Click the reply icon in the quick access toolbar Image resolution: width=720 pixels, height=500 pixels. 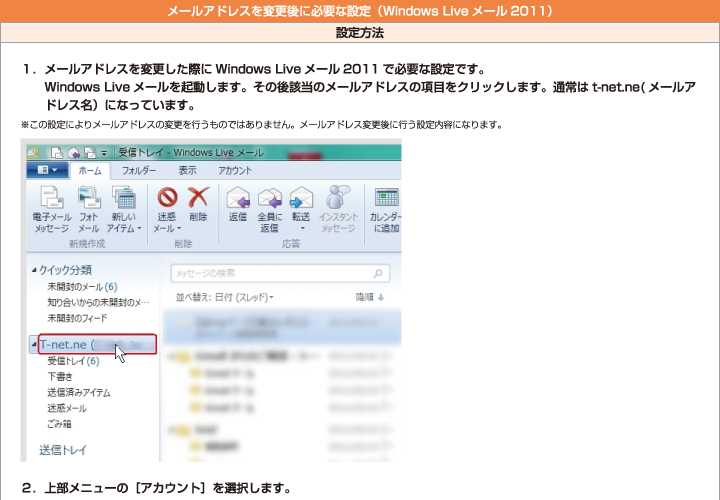tap(74, 152)
